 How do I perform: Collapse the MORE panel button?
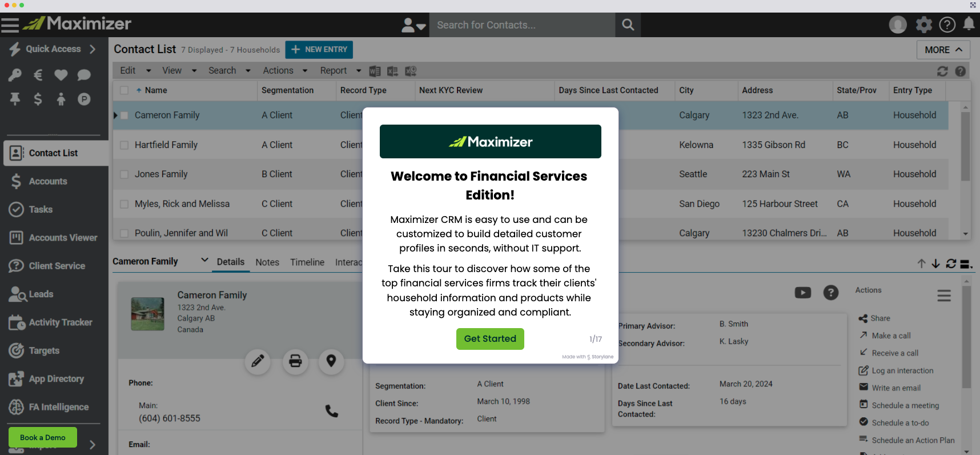pos(943,50)
